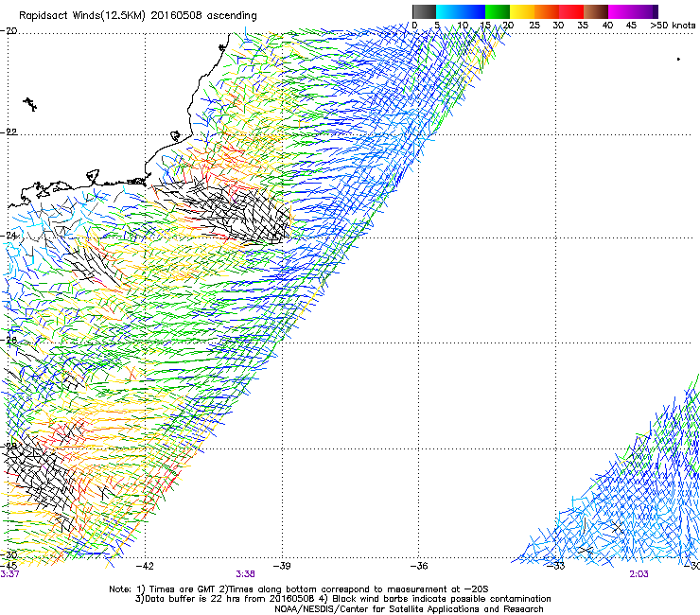Click the '35' label under the color bar
This screenshot has width=700, height=615.
pyautogui.click(x=583, y=26)
